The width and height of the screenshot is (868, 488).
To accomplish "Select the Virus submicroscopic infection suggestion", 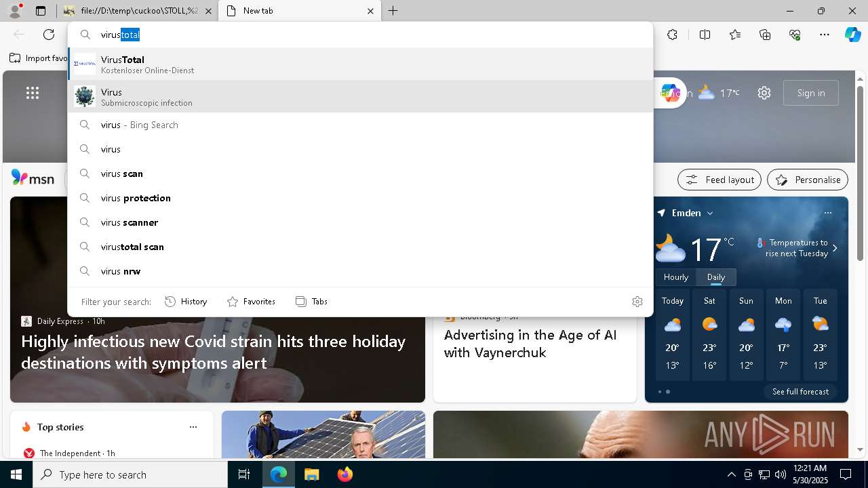I will pyautogui.click(x=360, y=96).
